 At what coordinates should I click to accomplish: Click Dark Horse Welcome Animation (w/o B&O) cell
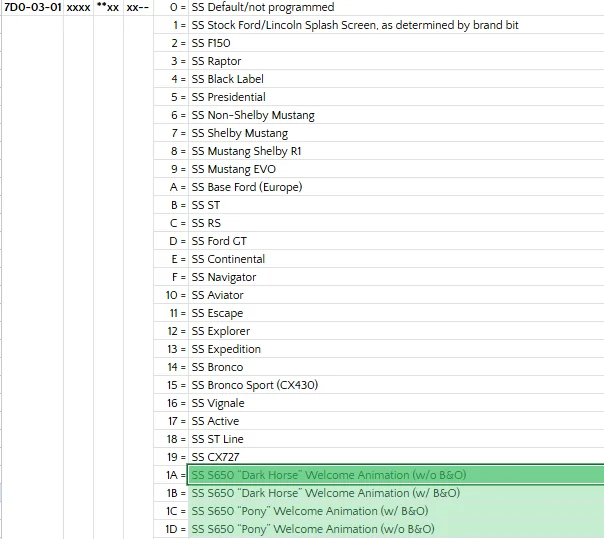[x=396, y=475]
